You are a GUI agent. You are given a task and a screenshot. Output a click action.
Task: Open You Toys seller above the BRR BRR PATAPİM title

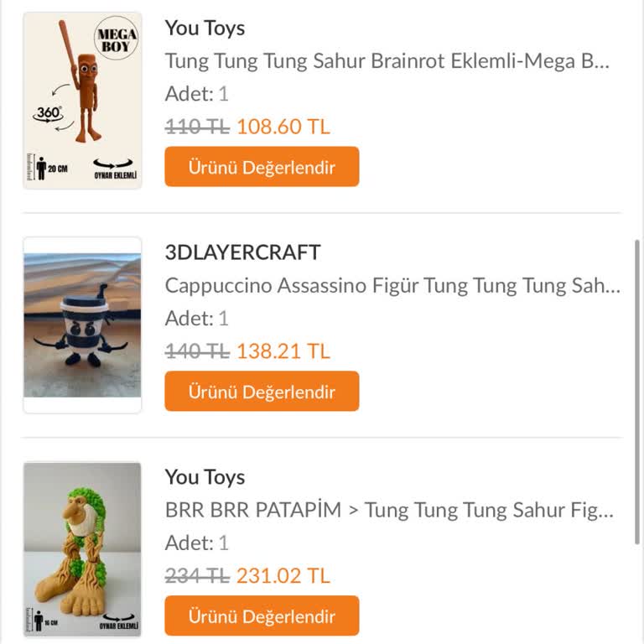(x=205, y=477)
